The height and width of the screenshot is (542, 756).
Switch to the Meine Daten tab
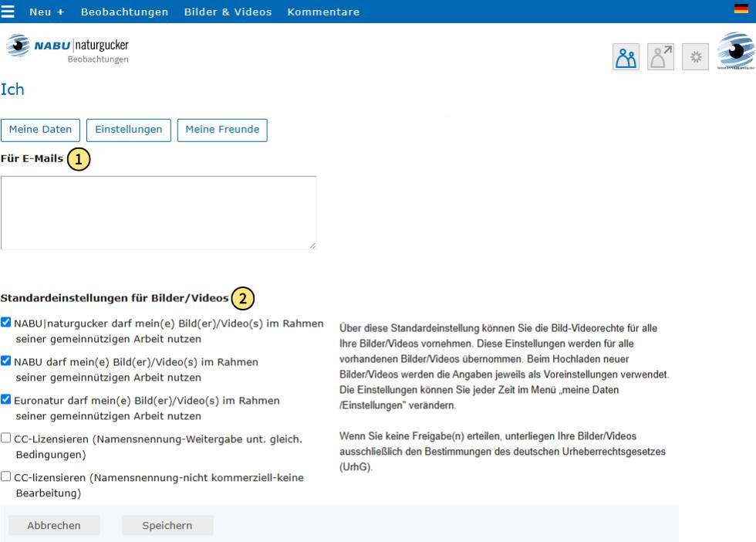(x=40, y=130)
